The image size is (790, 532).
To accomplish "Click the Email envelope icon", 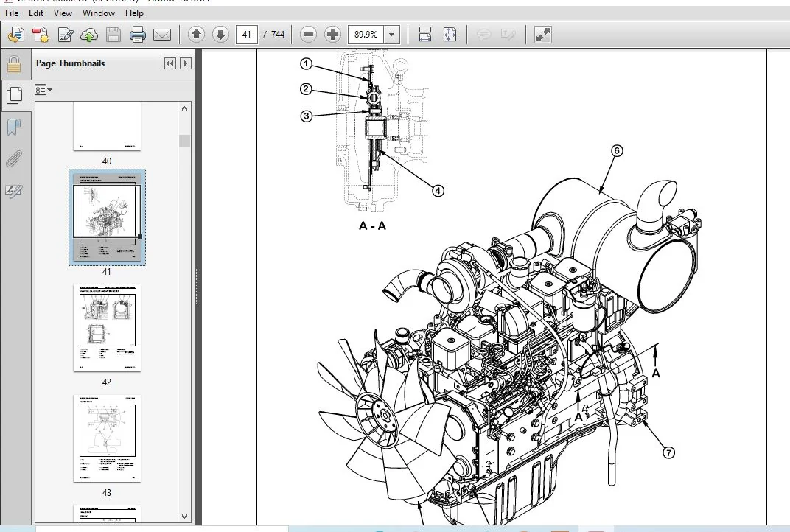I will (x=161, y=35).
